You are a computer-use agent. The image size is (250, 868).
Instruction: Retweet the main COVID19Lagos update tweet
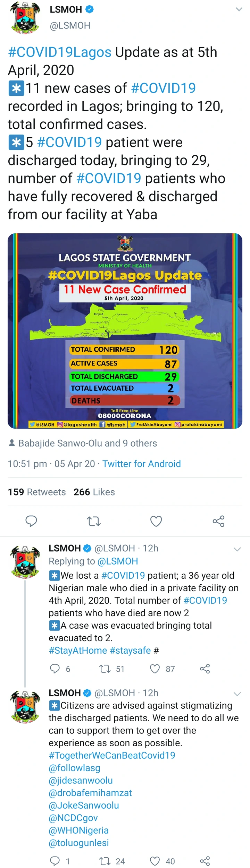tap(94, 521)
